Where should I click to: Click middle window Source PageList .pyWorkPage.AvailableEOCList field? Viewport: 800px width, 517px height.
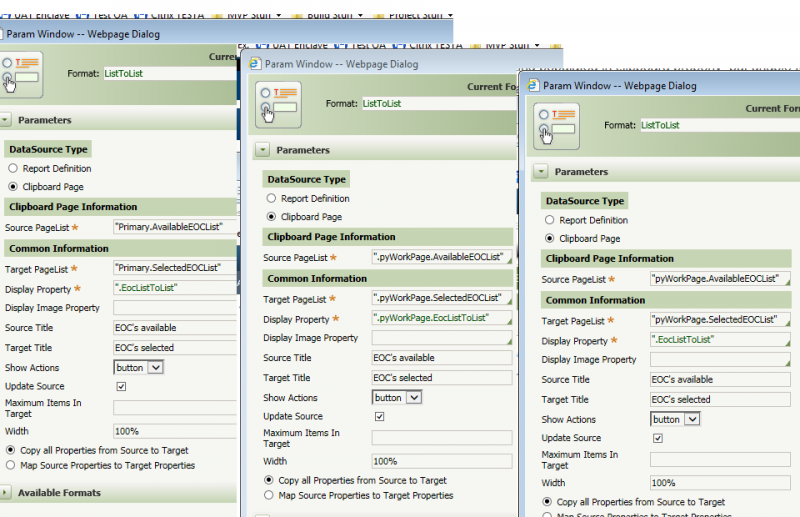click(442, 257)
